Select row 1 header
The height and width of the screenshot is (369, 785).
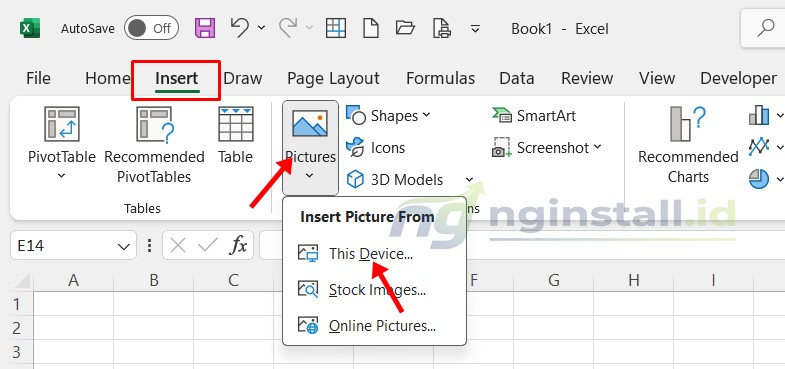pyautogui.click(x=17, y=303)
